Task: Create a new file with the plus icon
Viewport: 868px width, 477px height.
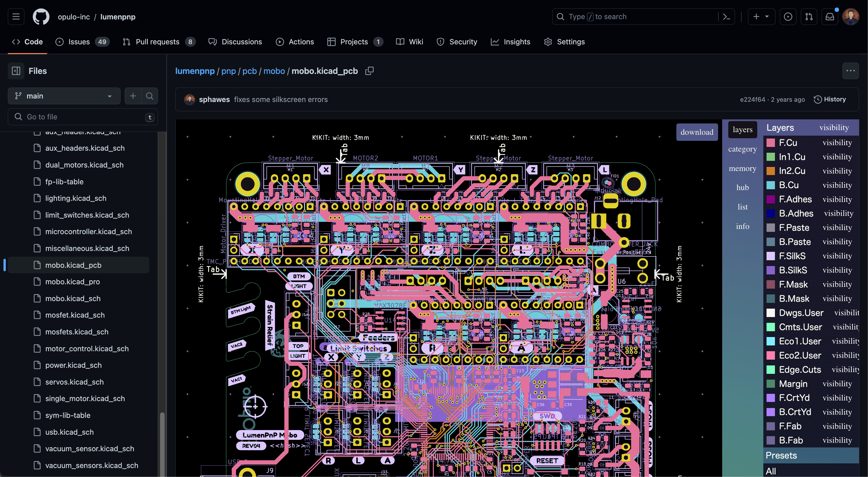Action: [x=133, y=96]
